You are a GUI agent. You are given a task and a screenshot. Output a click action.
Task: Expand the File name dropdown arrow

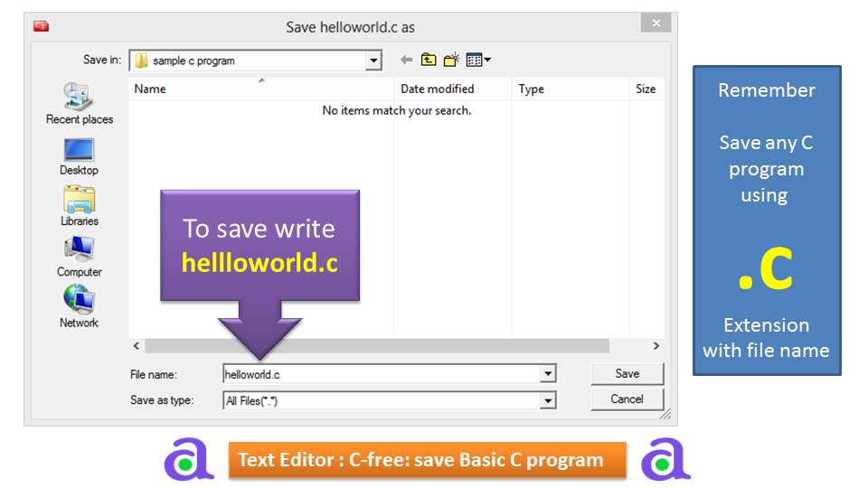548,373
